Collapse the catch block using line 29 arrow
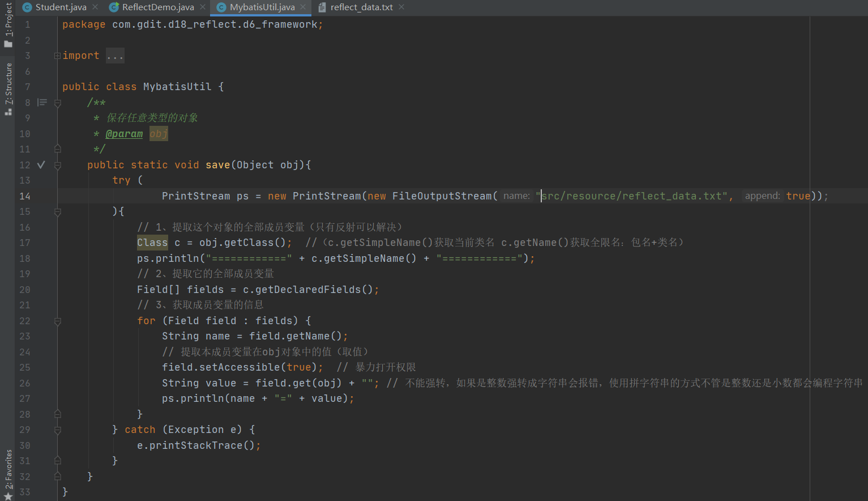868x501 pixels. pyautogui.click(x=57, y=430)
